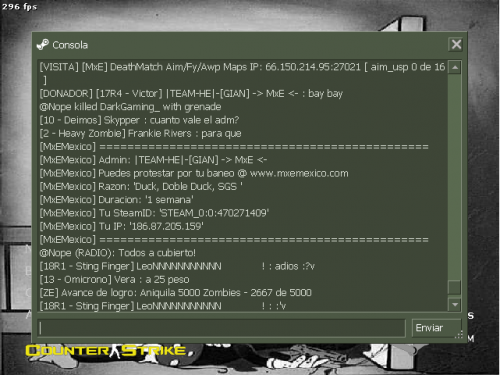Select the Tu SteamID console line
The width and height of the screenshot is (500, 375).
(x=154, y=213)
